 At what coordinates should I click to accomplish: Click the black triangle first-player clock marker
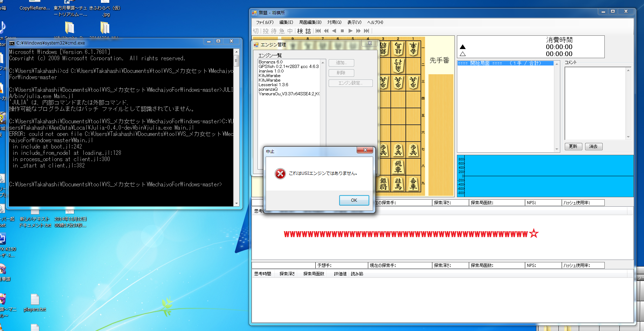pos(463,47)
